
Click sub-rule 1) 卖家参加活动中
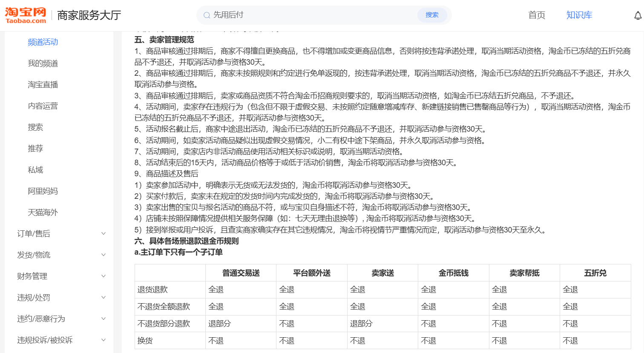pos(273,185)
